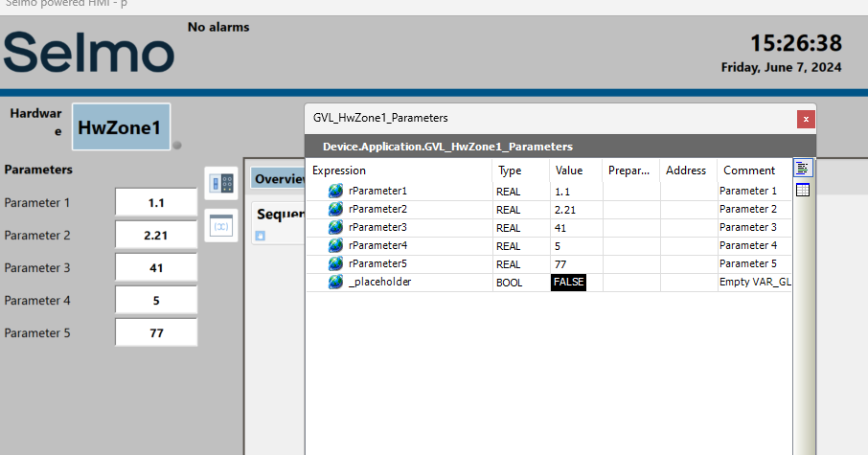Click the highlighted FALSE value cell
The image size is (868, 455).
568,283
